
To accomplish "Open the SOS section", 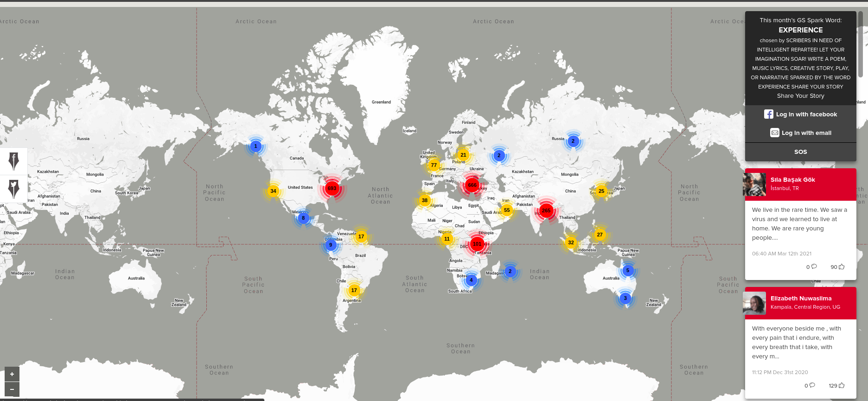I will (x=801, y=152).
